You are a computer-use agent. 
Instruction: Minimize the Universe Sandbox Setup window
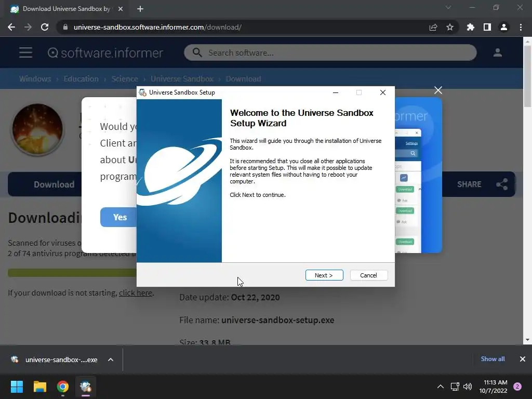pyautogui.click(x=336, y=92)
